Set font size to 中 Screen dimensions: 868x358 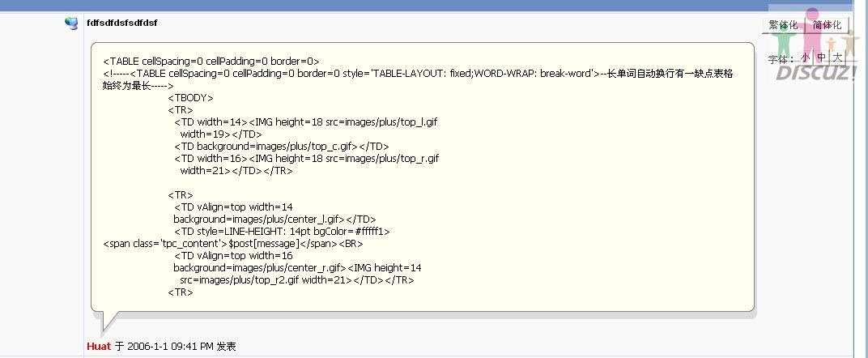(x=822, y=58)
